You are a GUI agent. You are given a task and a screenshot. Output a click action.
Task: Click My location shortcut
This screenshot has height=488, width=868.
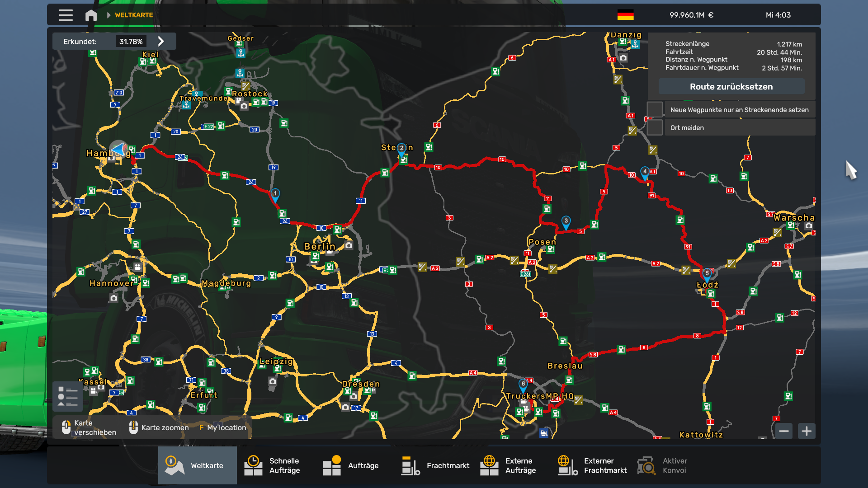(222, 427)
